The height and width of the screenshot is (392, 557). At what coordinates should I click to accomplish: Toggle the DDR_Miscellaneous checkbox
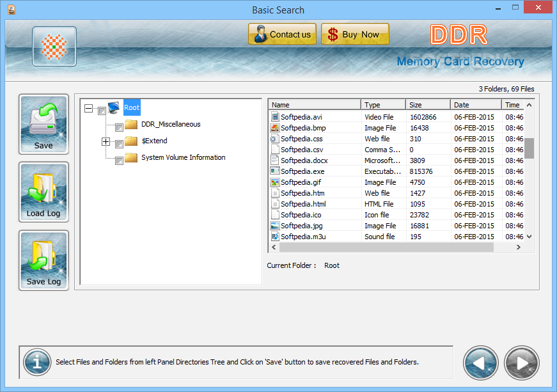[120, 127]
